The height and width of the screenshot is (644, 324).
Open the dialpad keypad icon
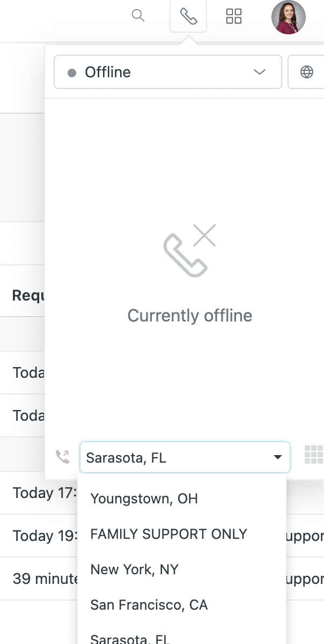(313, 455)
